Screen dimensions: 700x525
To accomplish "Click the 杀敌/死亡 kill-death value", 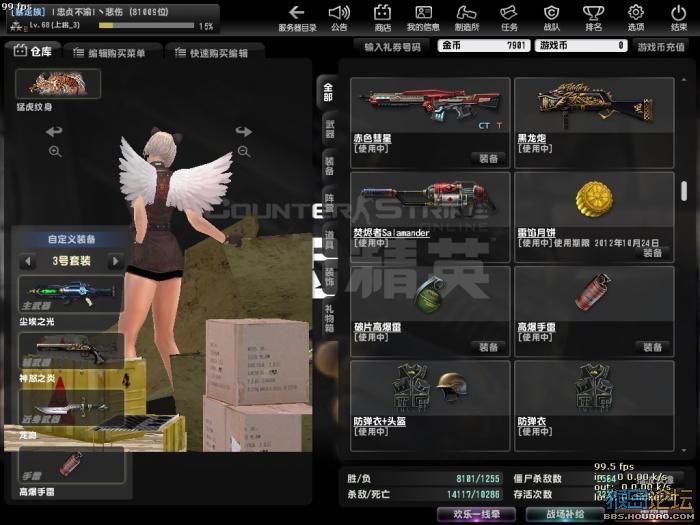I will tap(473, 495).
